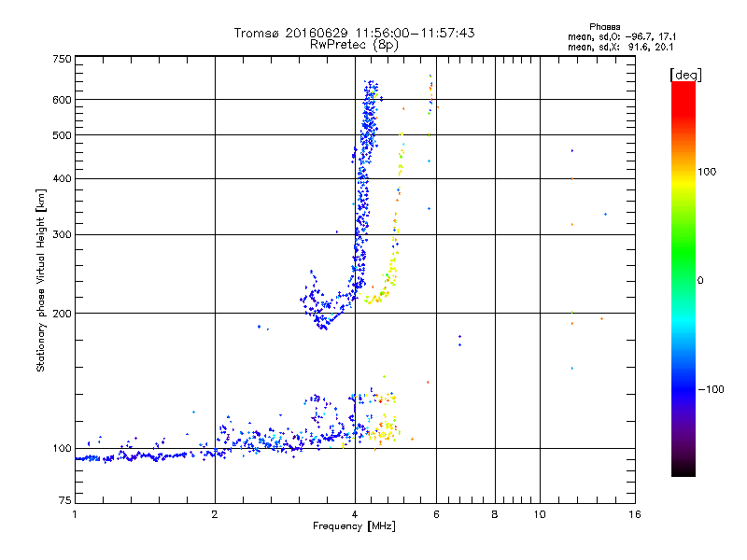Click the 'Phases' header text
The image size is (747, 560).
[x=604, y=27]
